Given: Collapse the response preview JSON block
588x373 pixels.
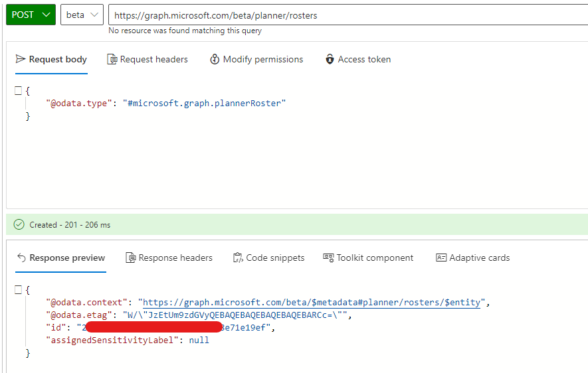Looking at the screenshot, I should [18, 289].
